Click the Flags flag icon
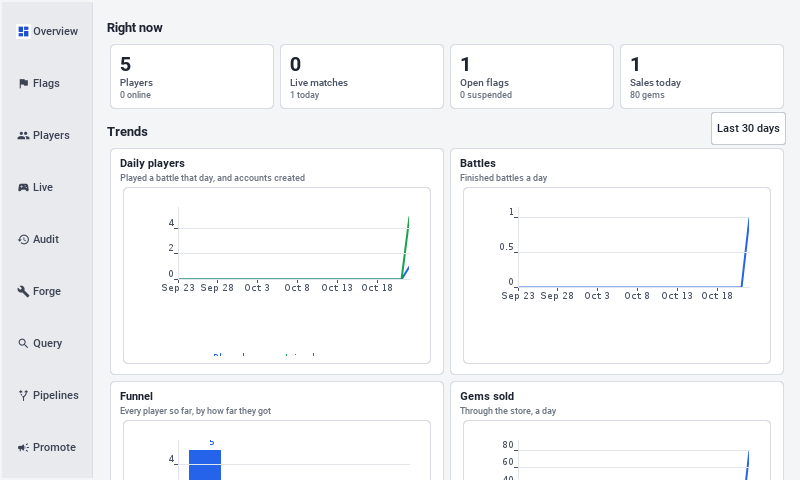Image resolution: width=800 pixels, height=480 pixels. coord(23,84)
